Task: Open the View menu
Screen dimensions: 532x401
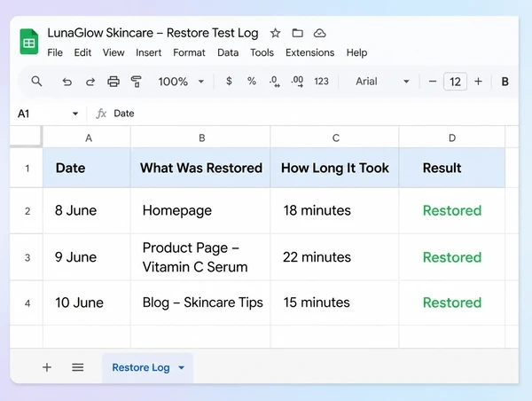Action: [113, 52]
